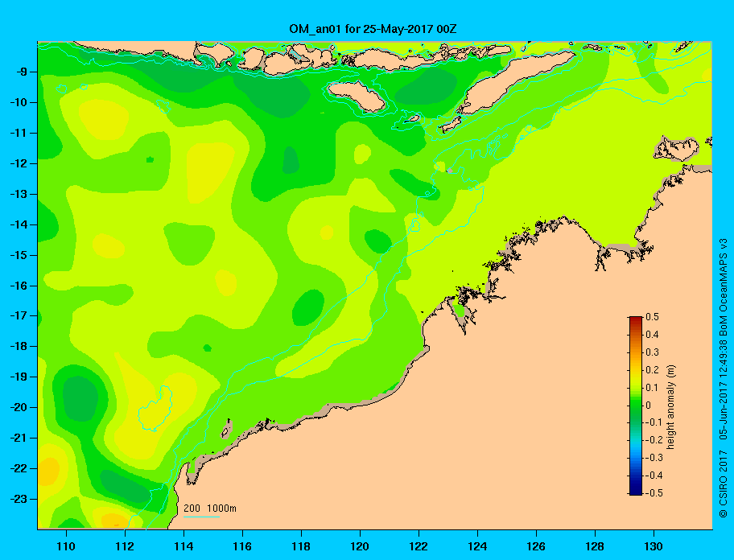Click the '-16' latitude axis label
This screenshot has width=734, height=560.
click(19, 286)
